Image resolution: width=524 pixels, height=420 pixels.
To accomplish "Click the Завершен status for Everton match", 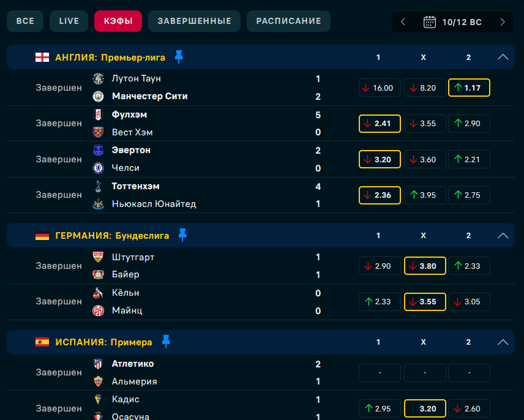I will point(59,159).
